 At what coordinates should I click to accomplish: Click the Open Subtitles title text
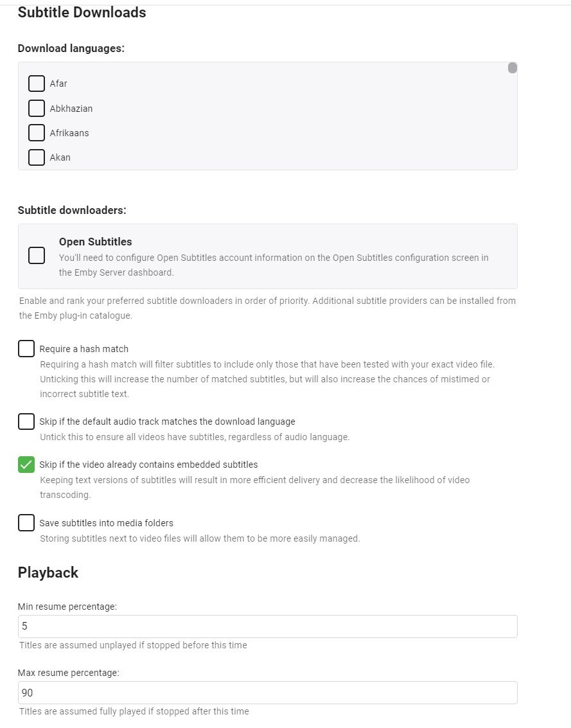(95, 242)
